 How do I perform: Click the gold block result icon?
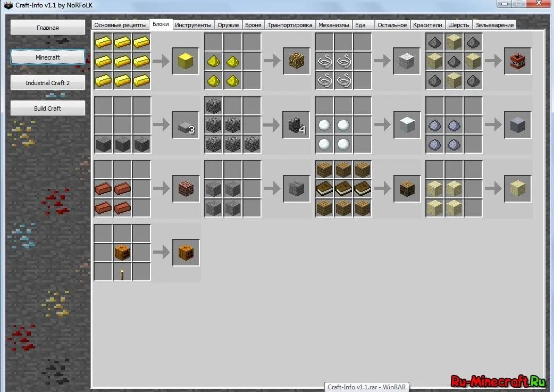[x=186, y=61]
